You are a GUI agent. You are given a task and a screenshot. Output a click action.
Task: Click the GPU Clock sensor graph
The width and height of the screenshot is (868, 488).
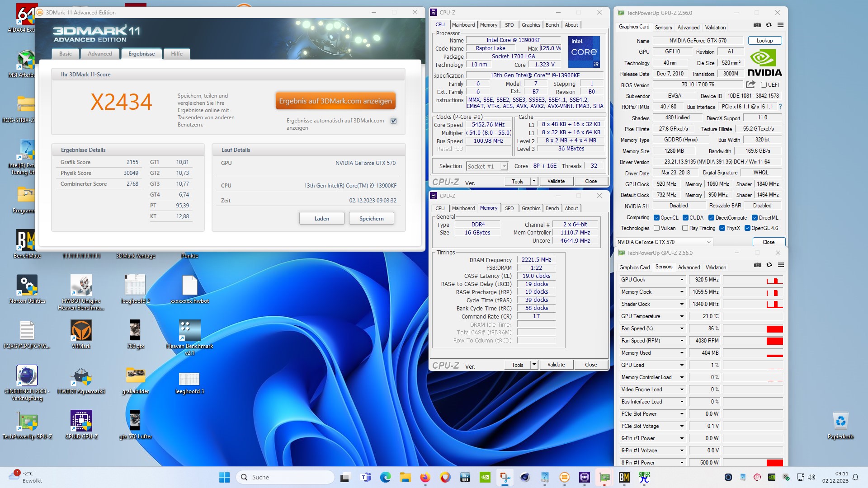[753, 280]
